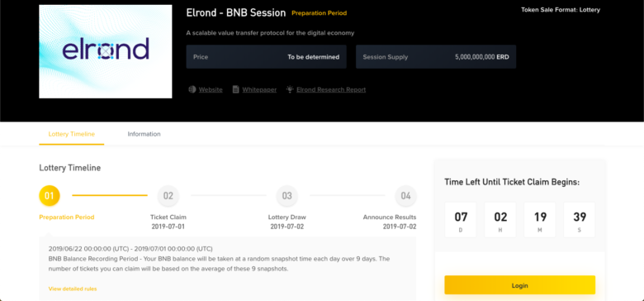Open the Website link
The width and height of the screenshot is (644, 301).
pos(211,89)
